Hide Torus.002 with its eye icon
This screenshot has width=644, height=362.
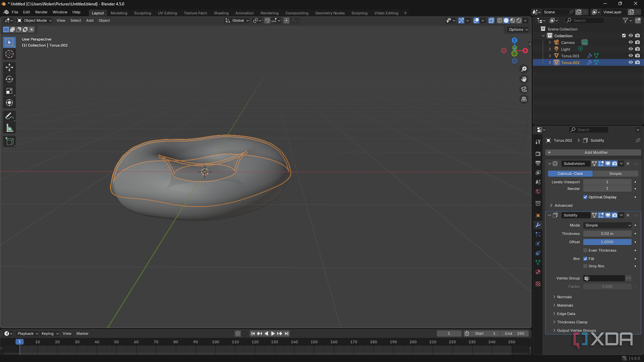631,62
